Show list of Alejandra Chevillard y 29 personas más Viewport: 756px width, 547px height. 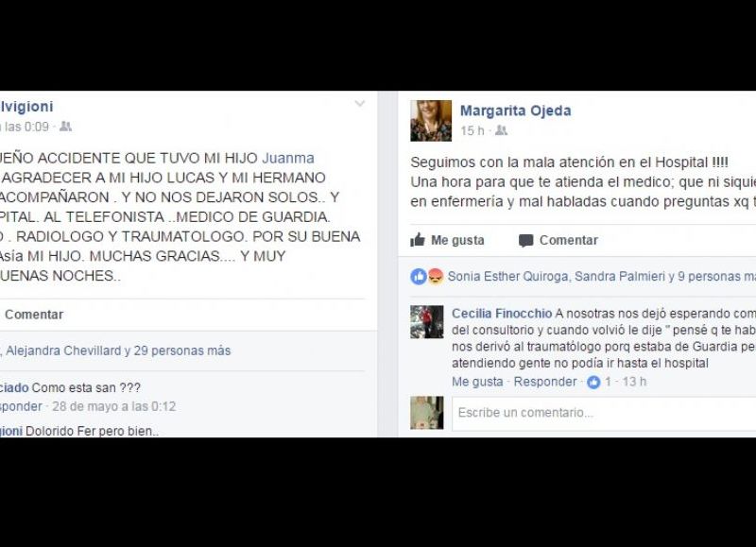click(x=118, y=350)
